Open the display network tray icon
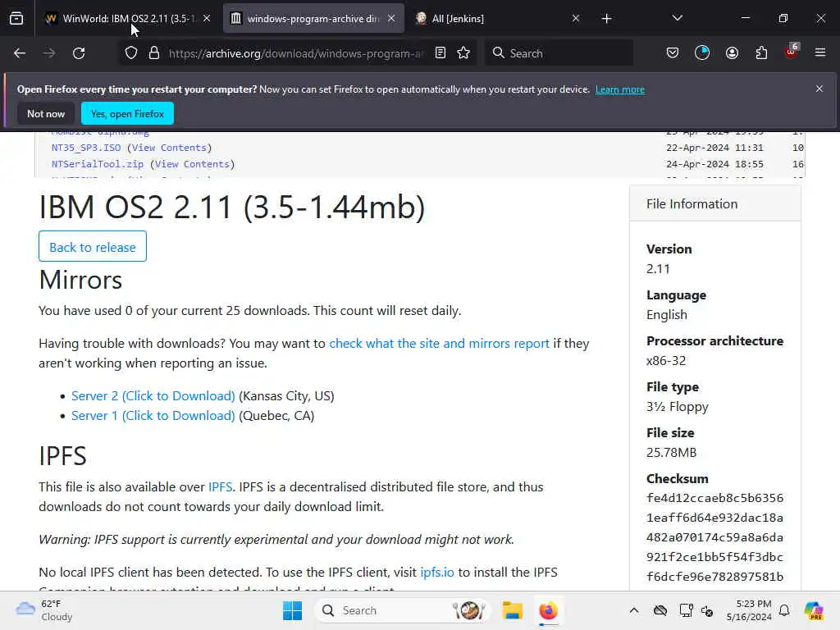 (686, 610)
